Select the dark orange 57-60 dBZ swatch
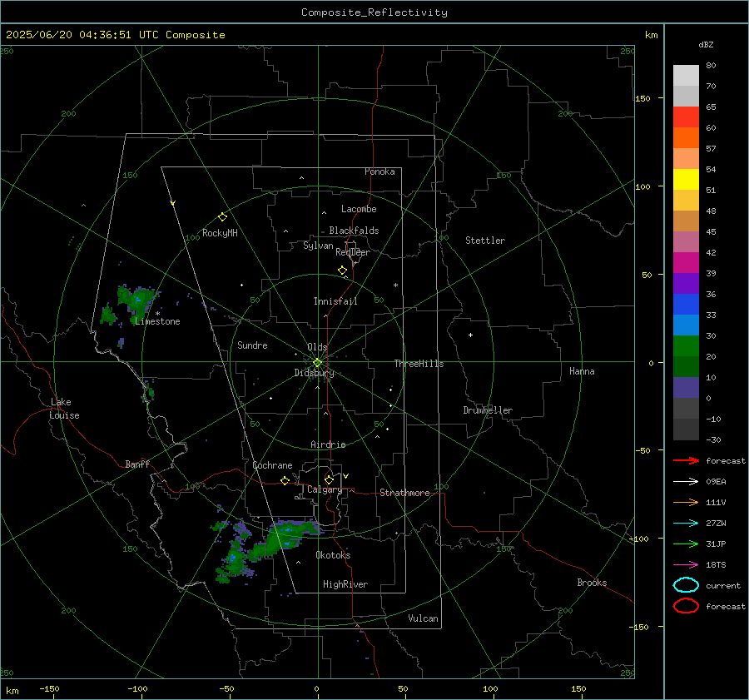The width and height of the screenshot is (749, 700). (686, 138)
